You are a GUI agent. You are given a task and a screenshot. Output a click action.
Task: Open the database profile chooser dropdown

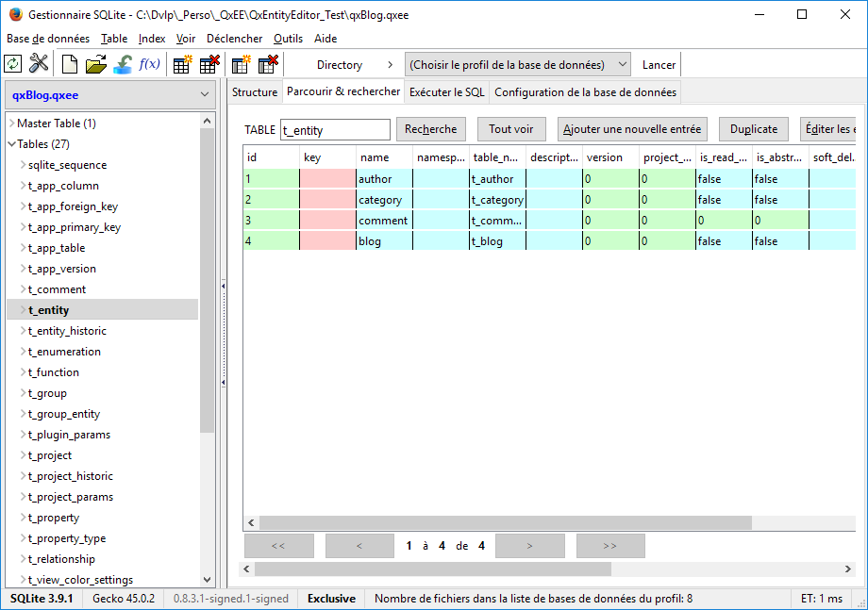tap(517, 65)
